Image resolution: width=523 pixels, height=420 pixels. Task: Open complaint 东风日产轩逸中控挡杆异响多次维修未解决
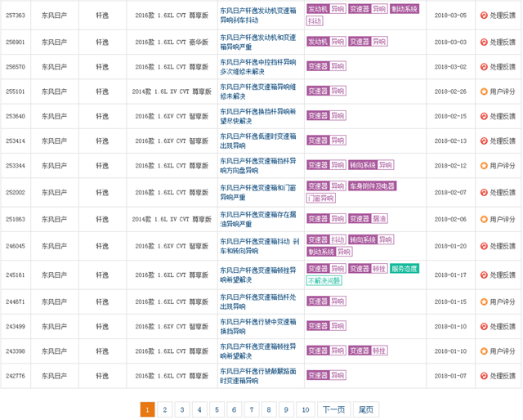click(x=258, y=67)
